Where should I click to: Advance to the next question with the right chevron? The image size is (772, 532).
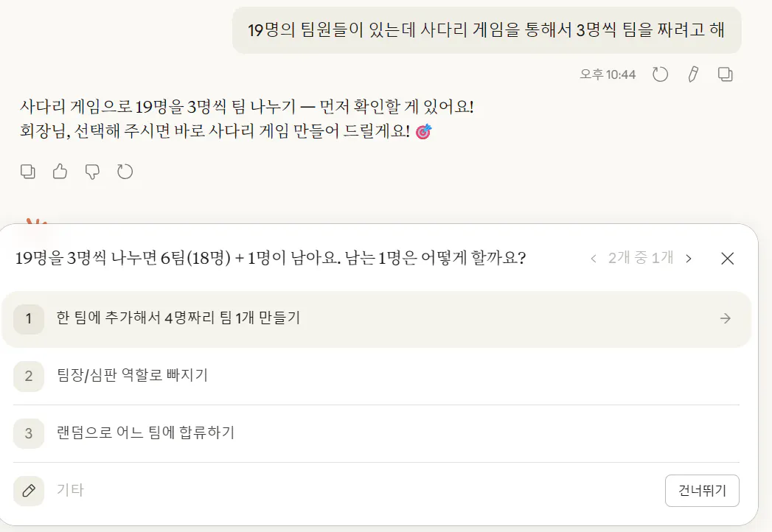[688, 259]
